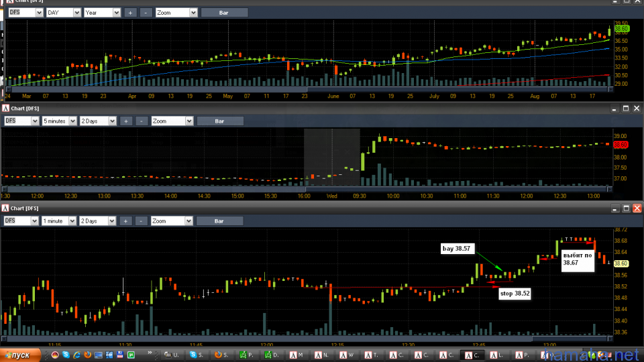The width and height of the screenshot is (644, 362).
Task: Click '39.00' price label in 5 minutes chart
Action: [x=620, y=136]
